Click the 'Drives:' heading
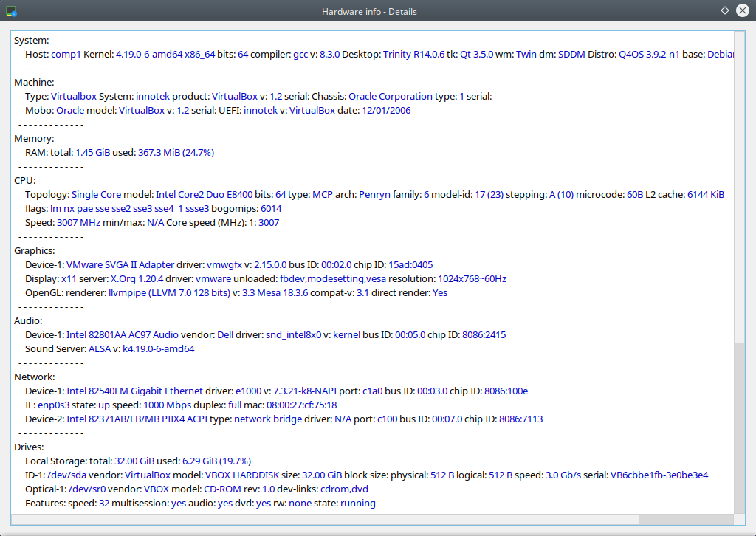Image resolution: width=756 pixels, height=536 pixels. click(29, 447)
